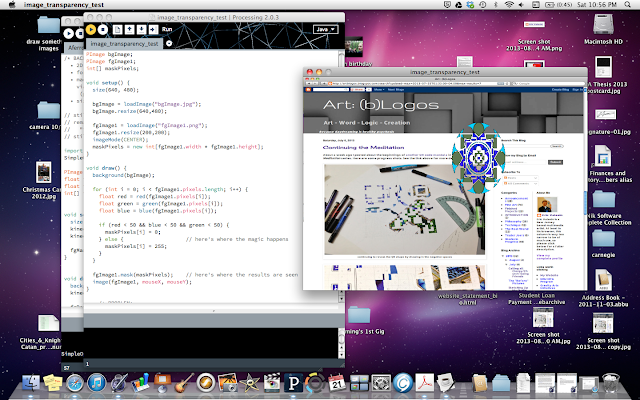
Task: Save the sketch with the down-arrow icon
Action: [141, 29]
